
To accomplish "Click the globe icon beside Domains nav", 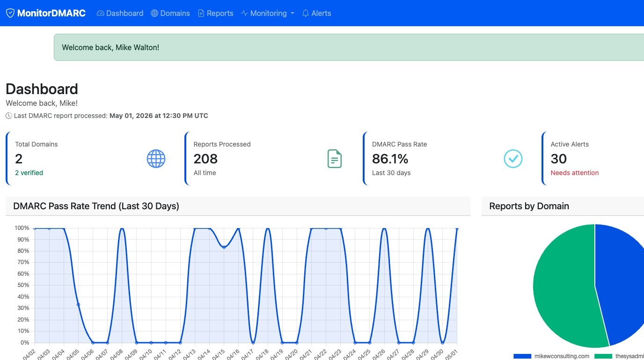I will pos(154,13).
